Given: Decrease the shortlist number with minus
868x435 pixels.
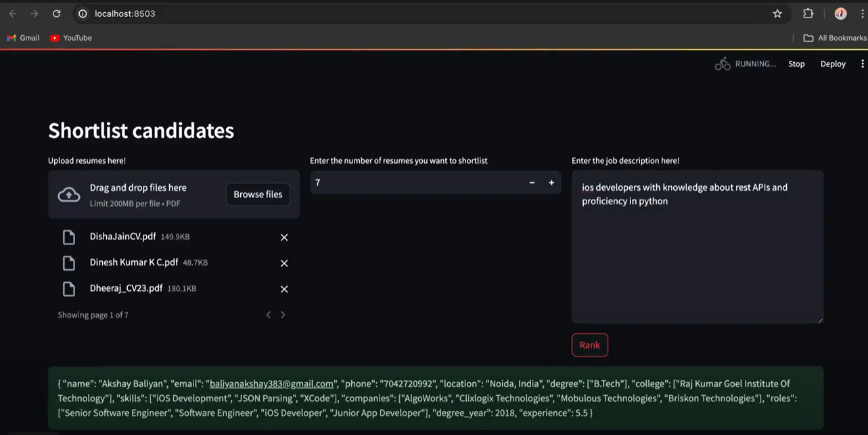Looking at the screenshot, I should (x=532, y=183).
